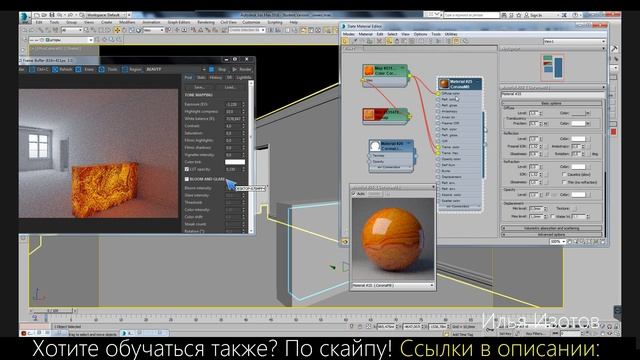Click the Save... button in Post tab
The width and height of the screenshot is (640, 360).
tap(199, 87)
